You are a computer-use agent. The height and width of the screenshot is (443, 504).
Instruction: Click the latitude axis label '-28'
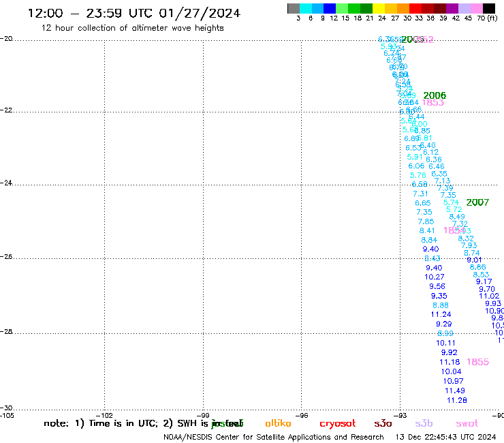pos(6,331)
